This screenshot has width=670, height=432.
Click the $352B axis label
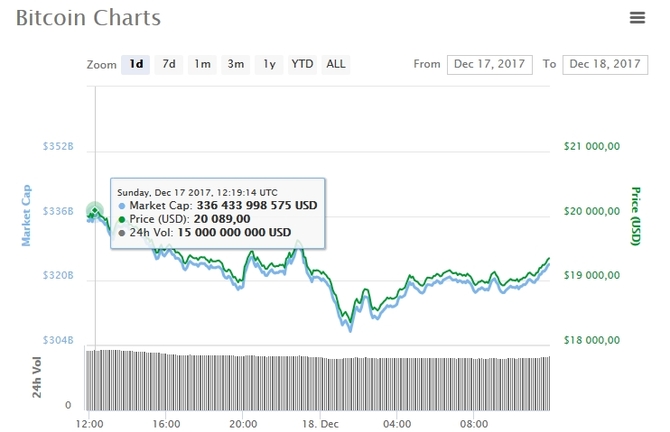pos(58,147)
